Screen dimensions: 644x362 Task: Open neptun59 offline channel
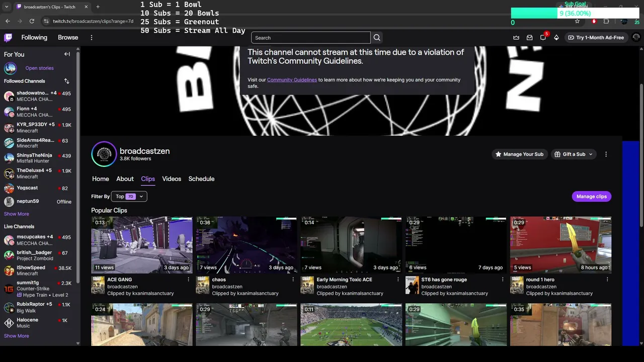tap(38, 202)
